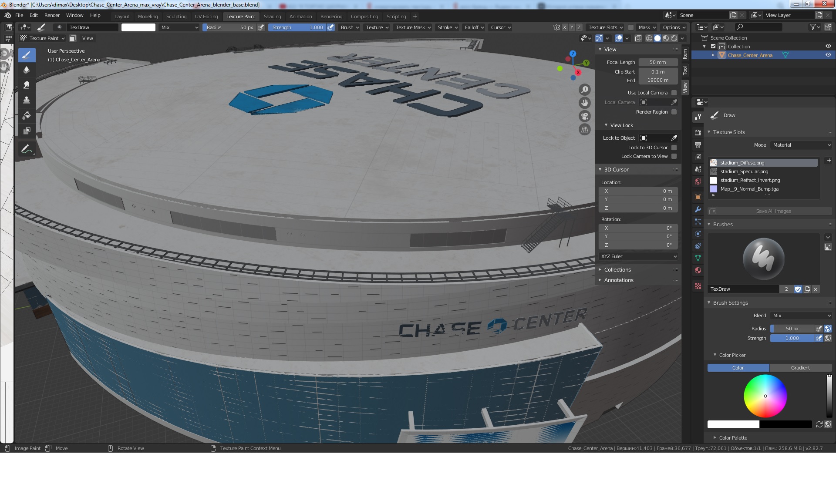Open the World properties tab

click(x=698, y=181)
